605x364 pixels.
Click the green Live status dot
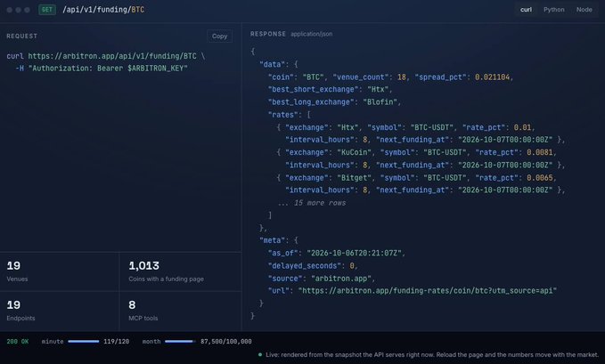(260, 355)
